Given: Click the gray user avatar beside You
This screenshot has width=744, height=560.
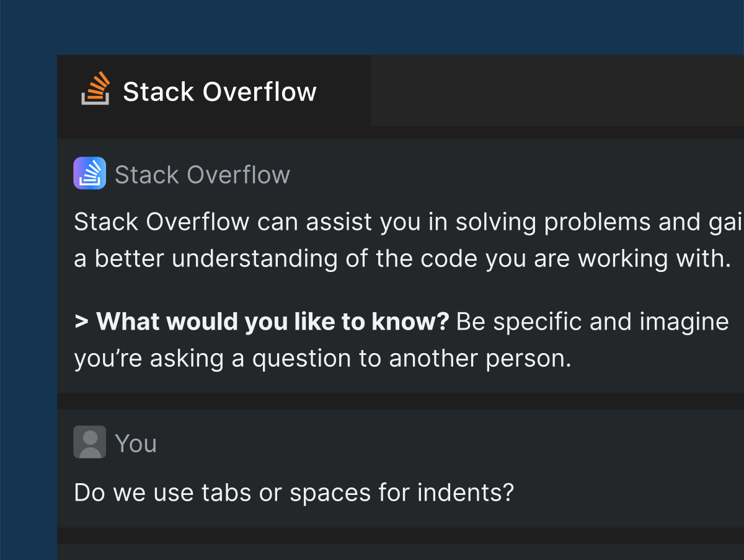Looking at the screenshot, I should click(90, 442).
